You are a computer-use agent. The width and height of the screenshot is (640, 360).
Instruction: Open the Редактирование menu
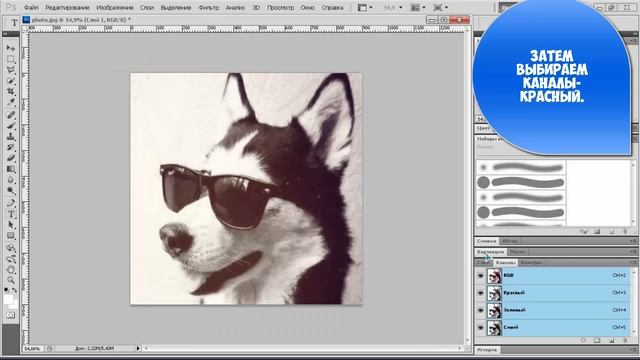(67, 7)
